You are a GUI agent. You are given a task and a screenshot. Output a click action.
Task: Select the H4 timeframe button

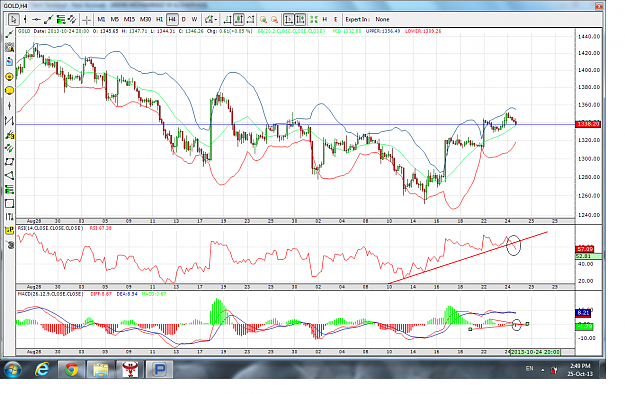tap(172, 19)
